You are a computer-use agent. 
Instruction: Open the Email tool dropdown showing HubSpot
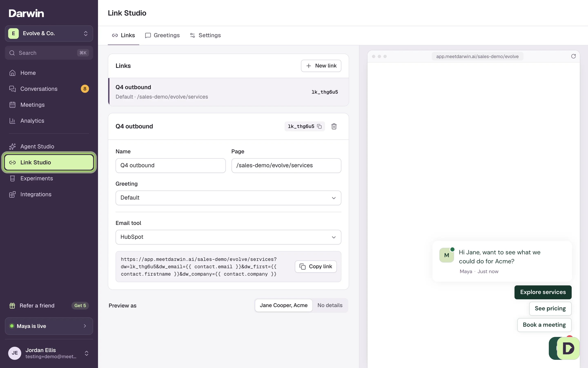point(228,237)
